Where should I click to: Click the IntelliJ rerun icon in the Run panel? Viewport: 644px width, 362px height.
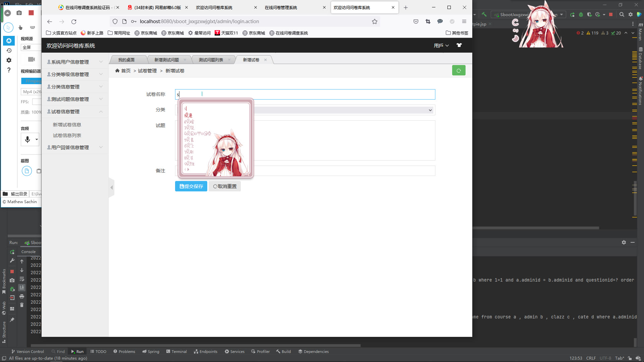pyautogui.click(x=12, y=252)
